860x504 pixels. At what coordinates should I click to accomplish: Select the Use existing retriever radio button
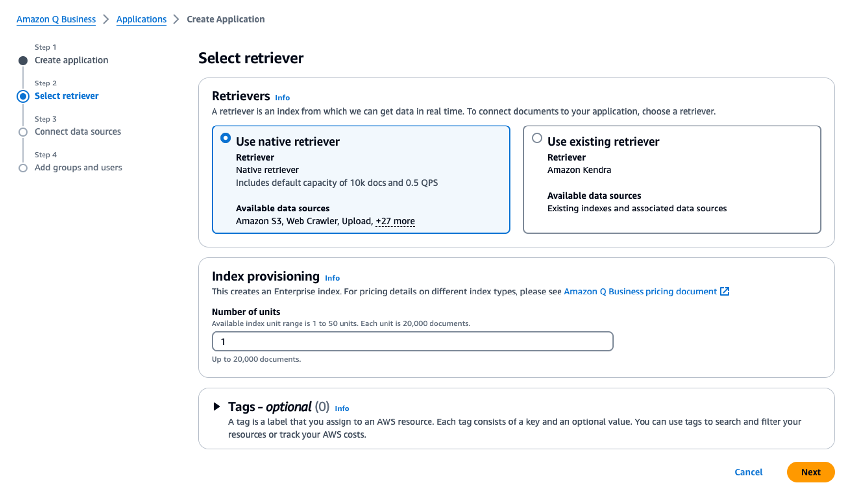click(537, 138)
